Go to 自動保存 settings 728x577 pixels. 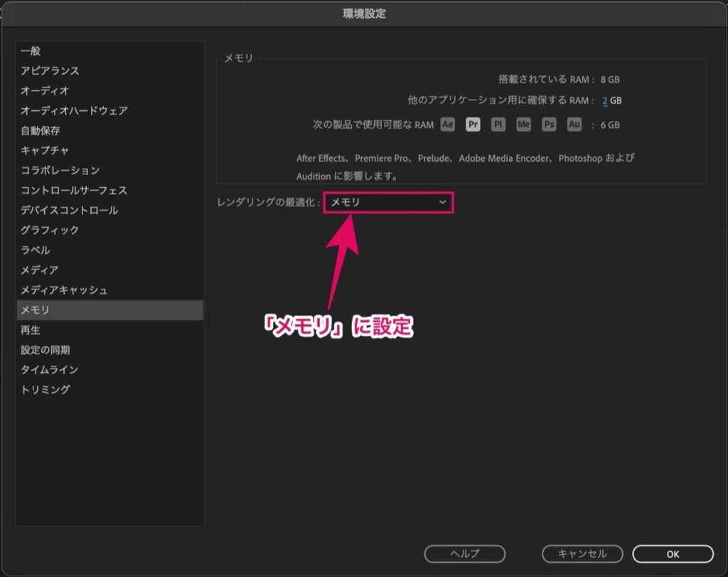coord(110,130)
